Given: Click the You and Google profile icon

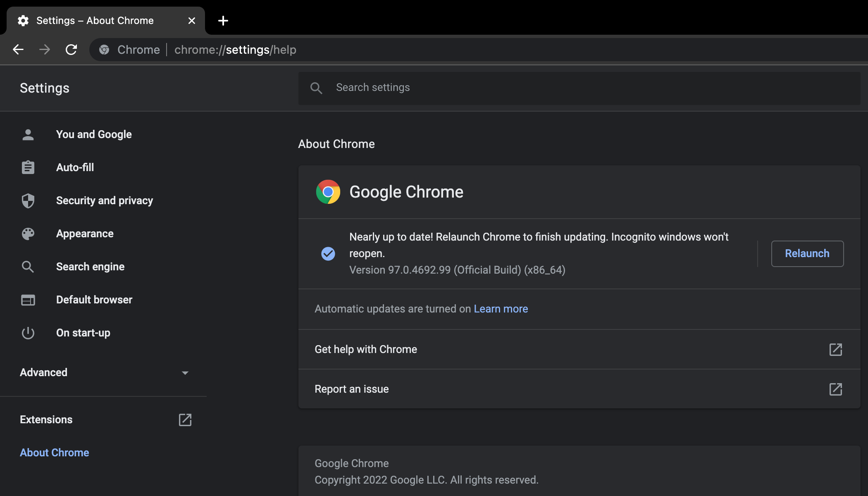Looking at the screenshot, I should point(27,134).
